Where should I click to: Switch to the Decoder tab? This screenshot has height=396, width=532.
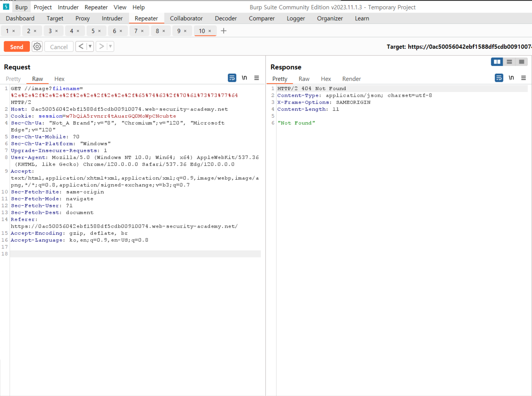point(226,18)
